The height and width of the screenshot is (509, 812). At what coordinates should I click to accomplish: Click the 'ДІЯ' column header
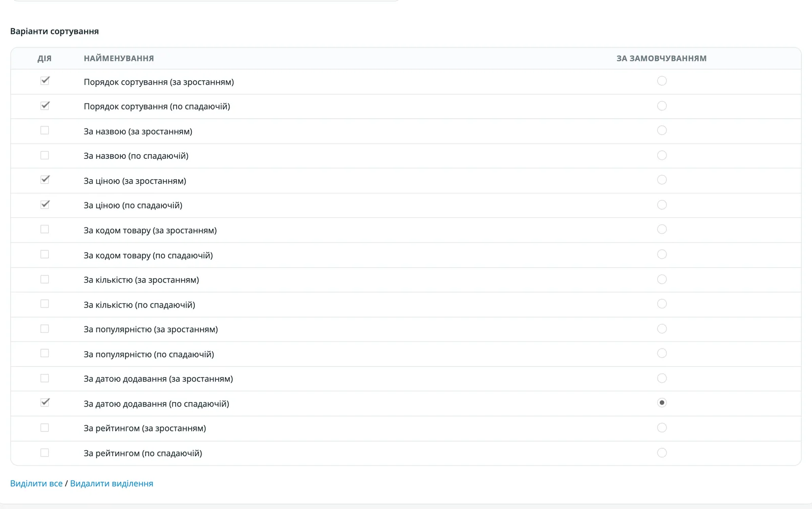click(45, 58)
